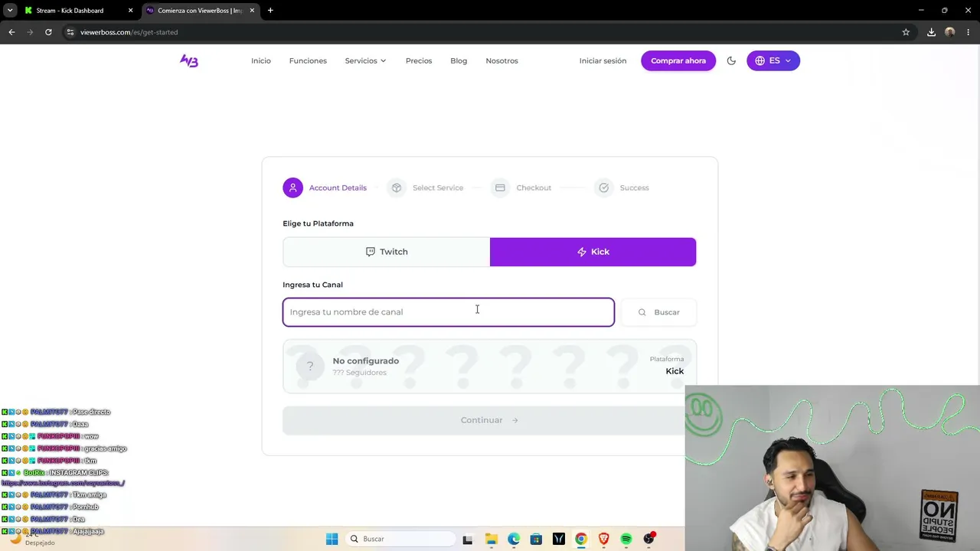The image size is (980, 551).
Task: Open Brave browser from the taskbar
Action: click(604, 539)
